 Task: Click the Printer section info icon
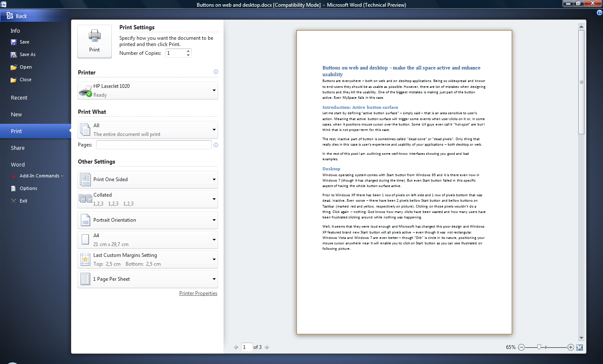pos(216,72)
